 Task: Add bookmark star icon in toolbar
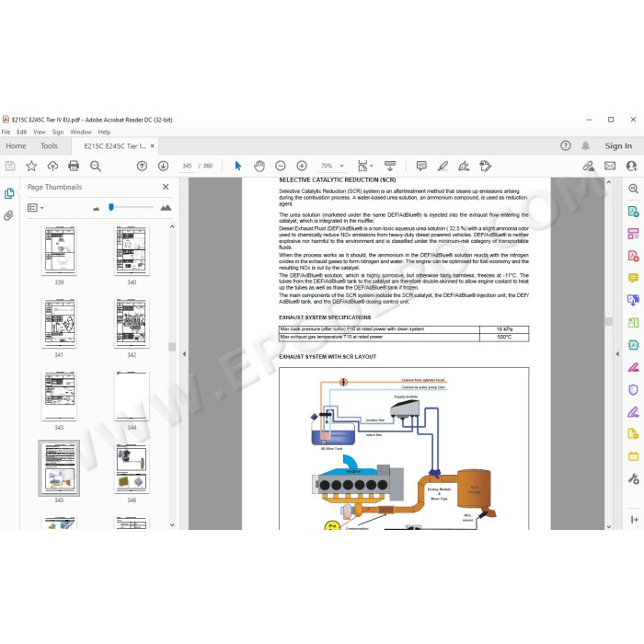tap(31, 166)
